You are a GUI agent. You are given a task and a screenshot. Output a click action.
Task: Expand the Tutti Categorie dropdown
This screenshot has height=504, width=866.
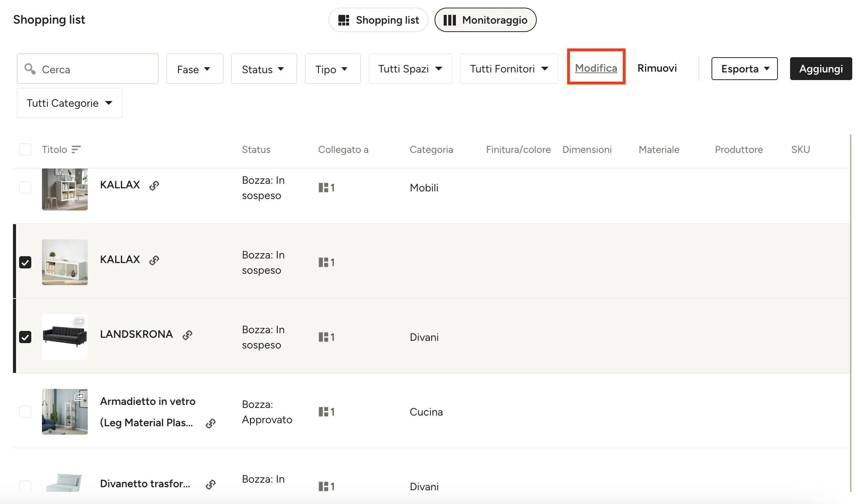tap(69, 103)
